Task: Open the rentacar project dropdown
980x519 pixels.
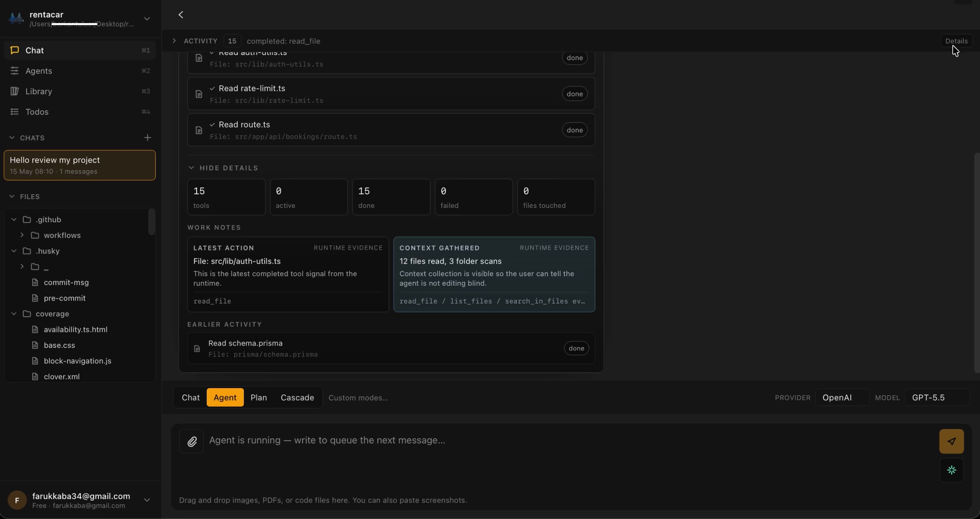Action: 147,19
